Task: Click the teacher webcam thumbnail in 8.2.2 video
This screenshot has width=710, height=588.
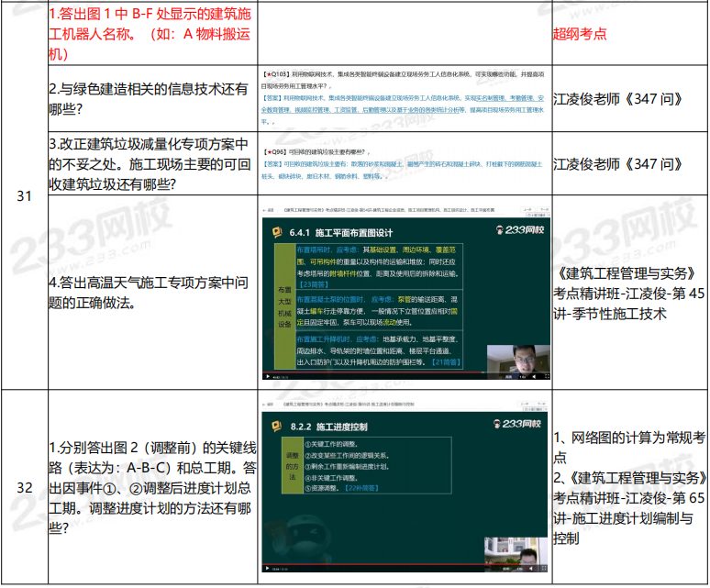Action: (x=518, y=550)
